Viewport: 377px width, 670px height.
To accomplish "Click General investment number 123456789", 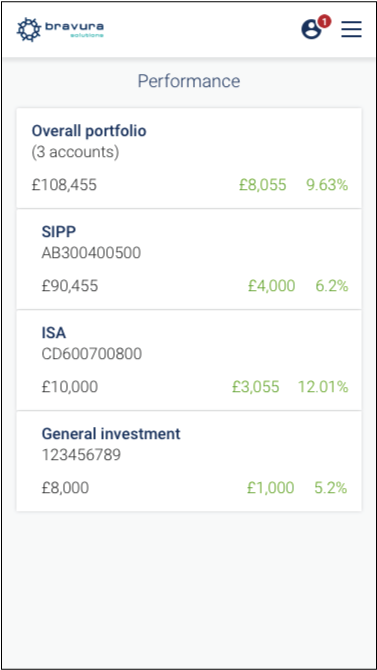I will (81, 455).
